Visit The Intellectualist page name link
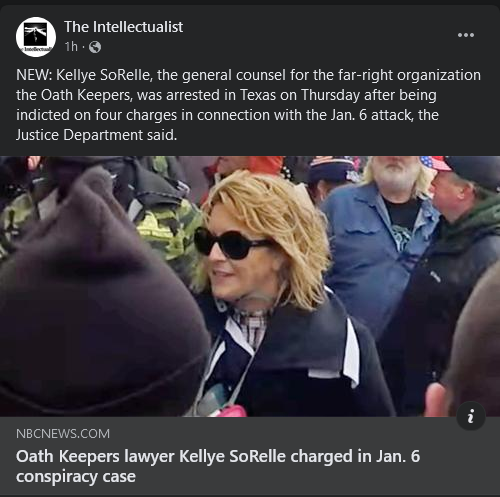Viewport: 500px width, 497px height. click(123, 27)
